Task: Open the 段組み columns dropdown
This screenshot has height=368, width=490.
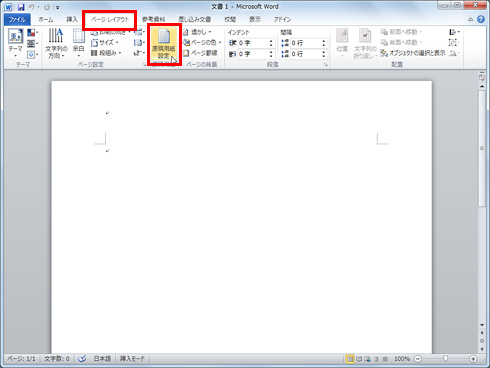Action: pos(106,53)
